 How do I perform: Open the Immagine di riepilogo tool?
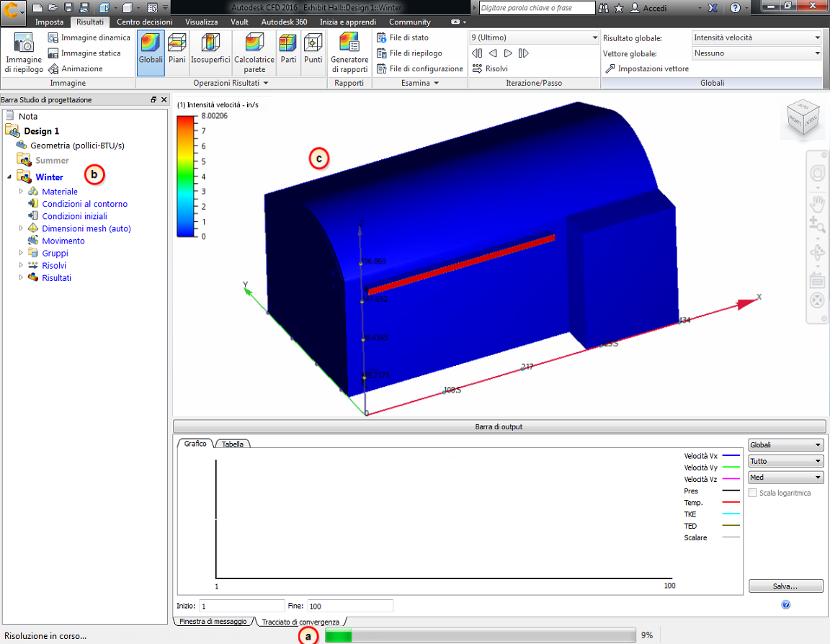point(24,53)
